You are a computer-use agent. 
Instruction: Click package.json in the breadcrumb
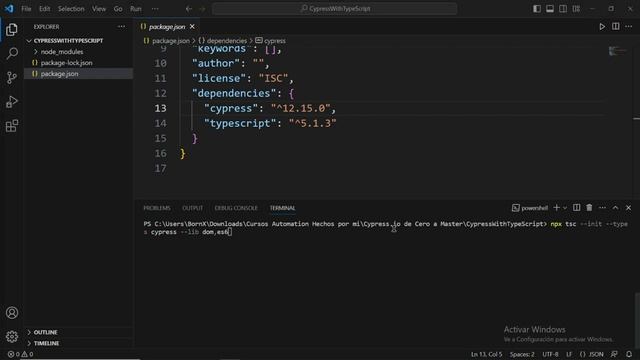(x=171, y=41)
